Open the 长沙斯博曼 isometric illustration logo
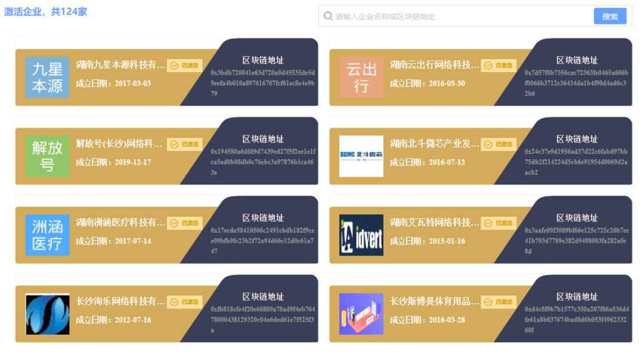Screen dimensions: 644x355 pyautogui.click(x=361, y=314)
